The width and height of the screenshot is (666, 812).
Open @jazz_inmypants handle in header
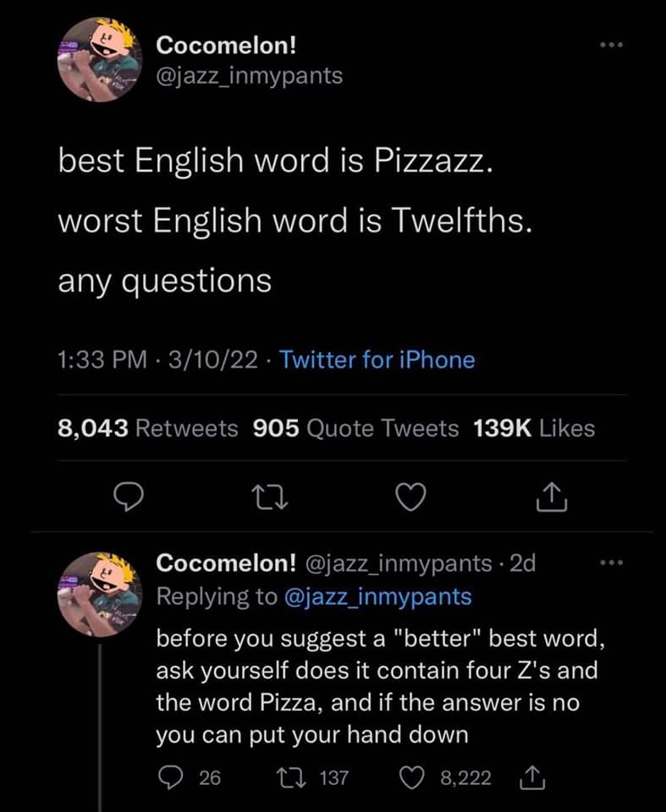click(x=250, y=75)
